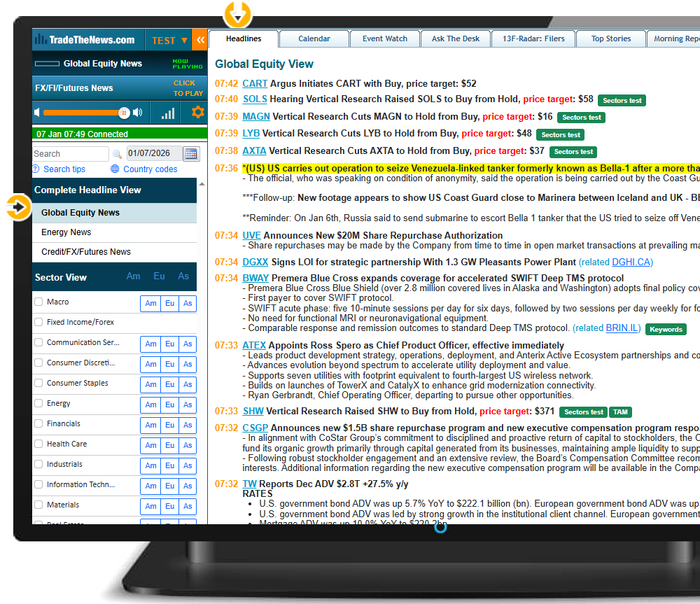The height and width of the screenshot is (604, 700).
Task: Open the 13F-Radar: Filers tab
Action: click(x=533, y=39)
